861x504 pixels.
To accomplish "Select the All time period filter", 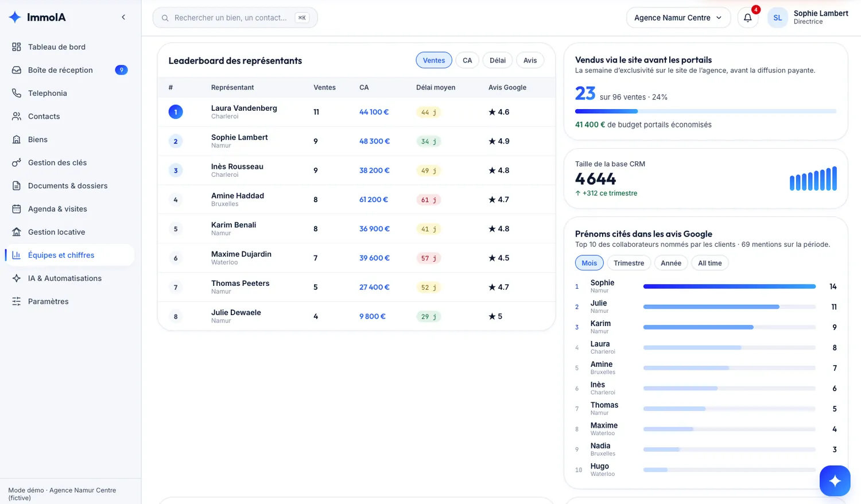I will 709,263.
